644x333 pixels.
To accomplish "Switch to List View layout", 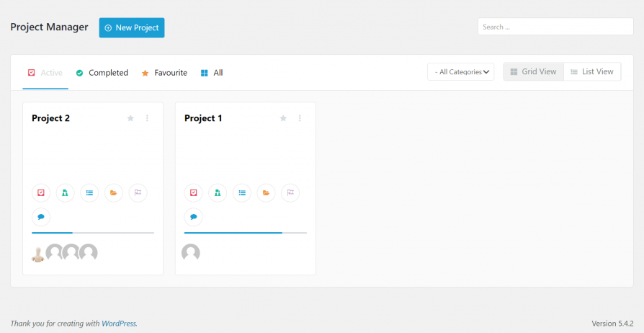I will 592,71.
